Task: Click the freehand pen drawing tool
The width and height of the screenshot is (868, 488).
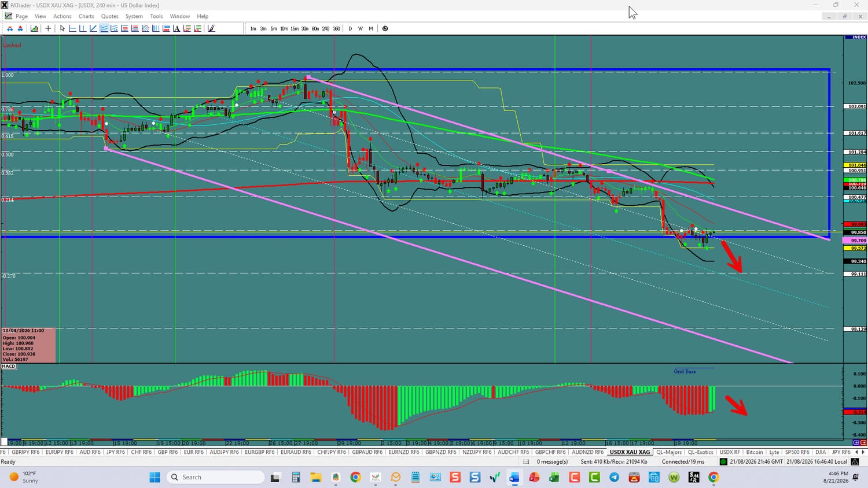Action: (x=211, y=28)
